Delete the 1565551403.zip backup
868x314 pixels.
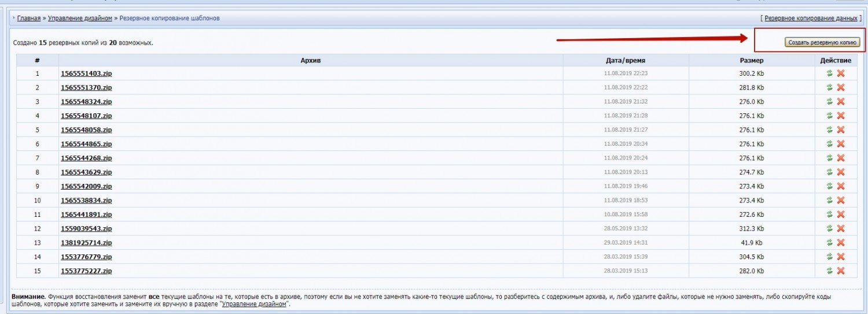(841, 73)
